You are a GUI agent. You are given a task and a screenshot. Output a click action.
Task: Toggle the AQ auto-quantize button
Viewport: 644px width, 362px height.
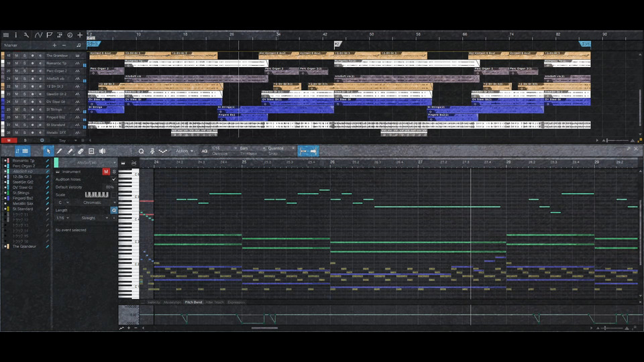(x=204, y=151)
